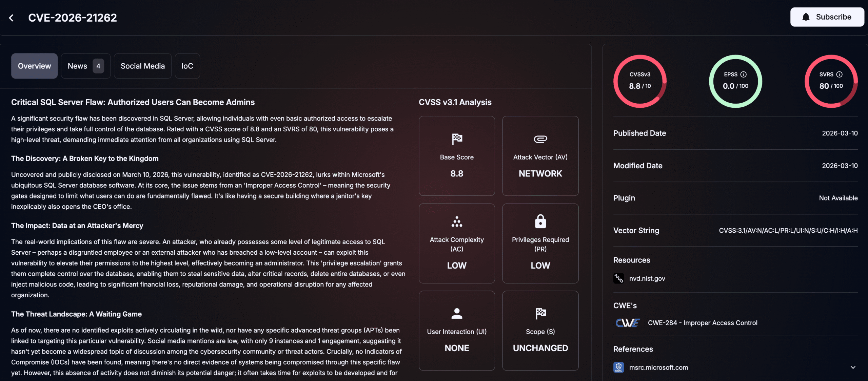Click the link icon beside nvd.nist.gov
This screenshot has height=381, width=868.
(619, 278)
